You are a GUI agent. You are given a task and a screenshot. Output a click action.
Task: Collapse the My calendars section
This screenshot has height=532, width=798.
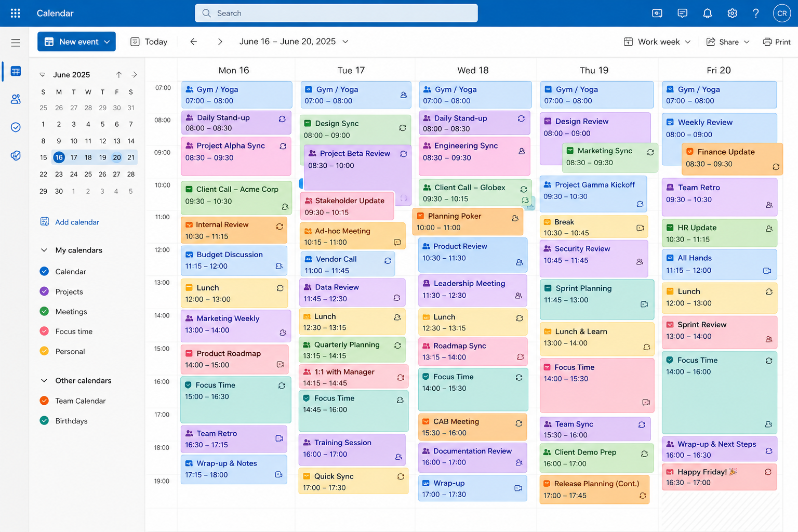[x=44, y=250]
